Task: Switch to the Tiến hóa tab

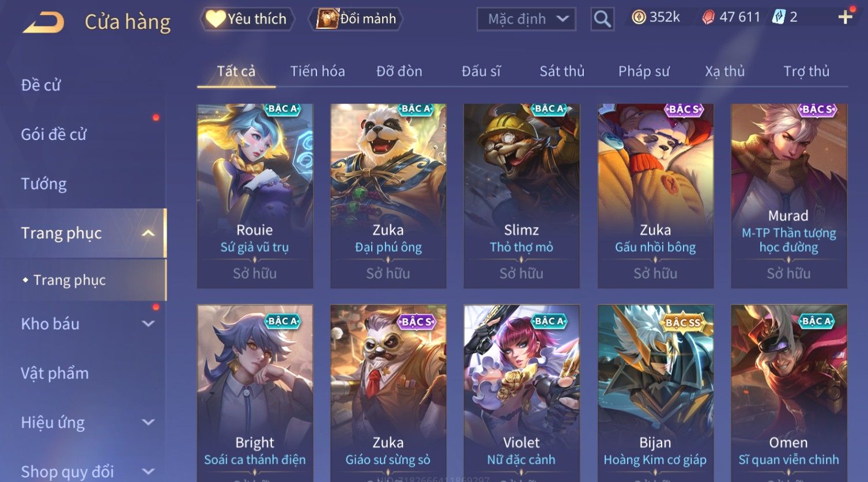Action: (x=318, y=71)
